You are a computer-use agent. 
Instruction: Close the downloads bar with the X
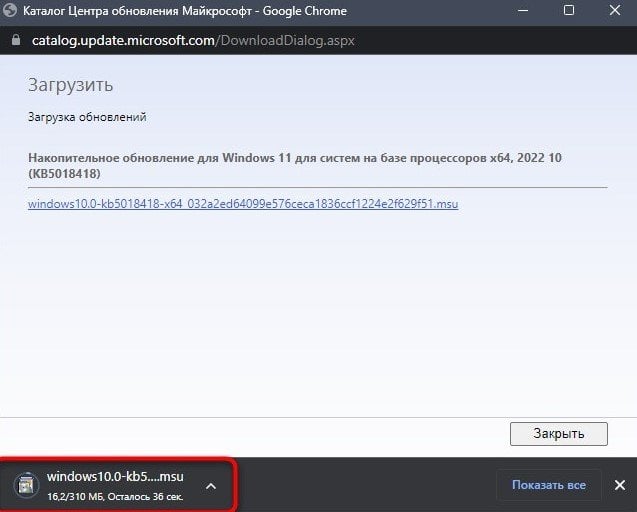pyautogui.click(x=620, y=485)
